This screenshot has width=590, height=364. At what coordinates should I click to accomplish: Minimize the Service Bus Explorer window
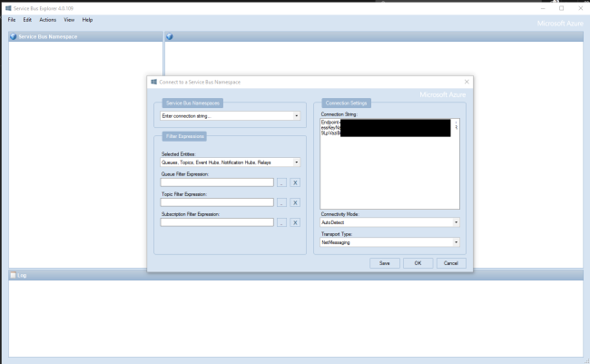point(543,8)
